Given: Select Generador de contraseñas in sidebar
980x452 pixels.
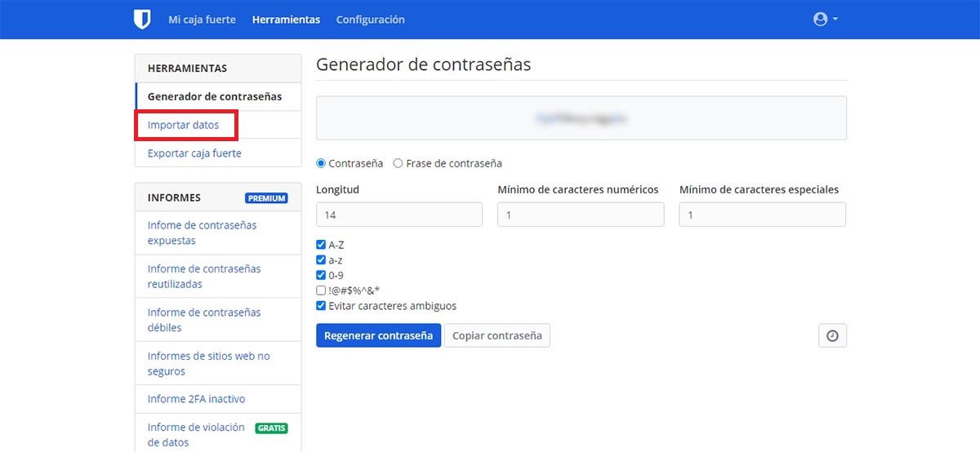Looking at the screenshot, I should 214,96.
